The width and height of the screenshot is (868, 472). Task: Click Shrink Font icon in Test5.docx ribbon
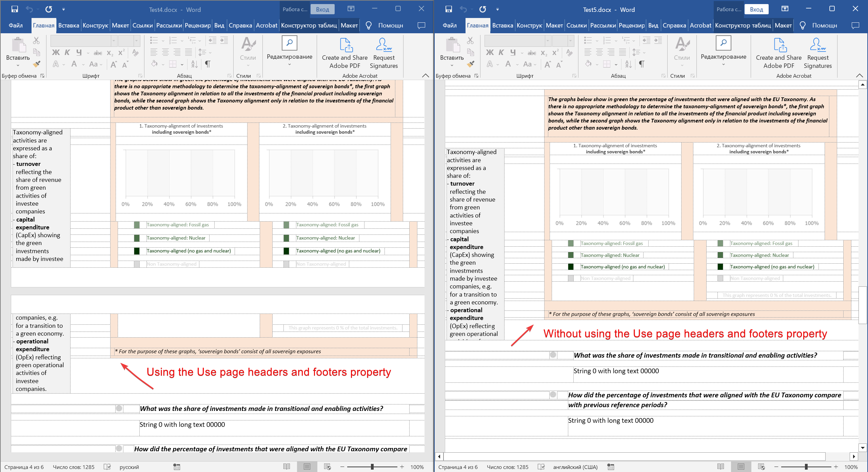pyautogui.click(x=559, y=64)
